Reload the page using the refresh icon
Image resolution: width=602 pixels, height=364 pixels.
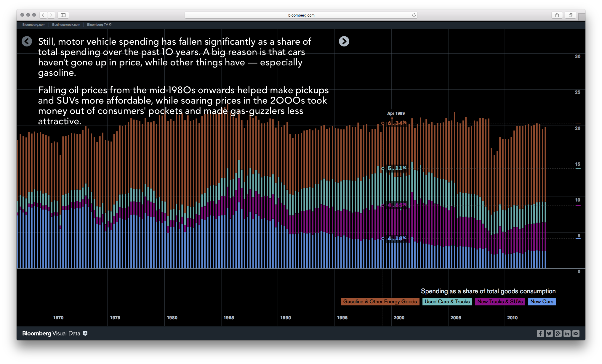(414, 15)
